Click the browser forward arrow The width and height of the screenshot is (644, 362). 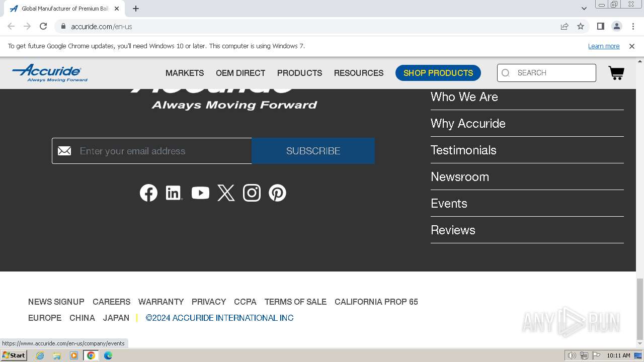27,26
